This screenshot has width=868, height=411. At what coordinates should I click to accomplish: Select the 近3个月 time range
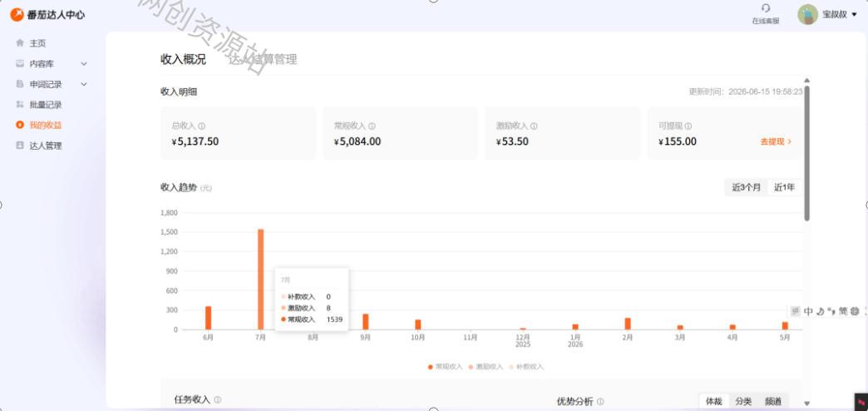point(747,187)
